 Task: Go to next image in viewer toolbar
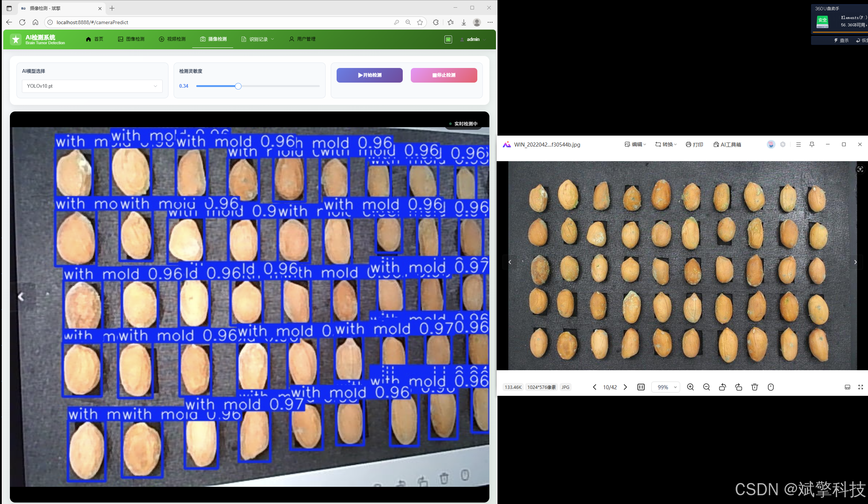625,387
